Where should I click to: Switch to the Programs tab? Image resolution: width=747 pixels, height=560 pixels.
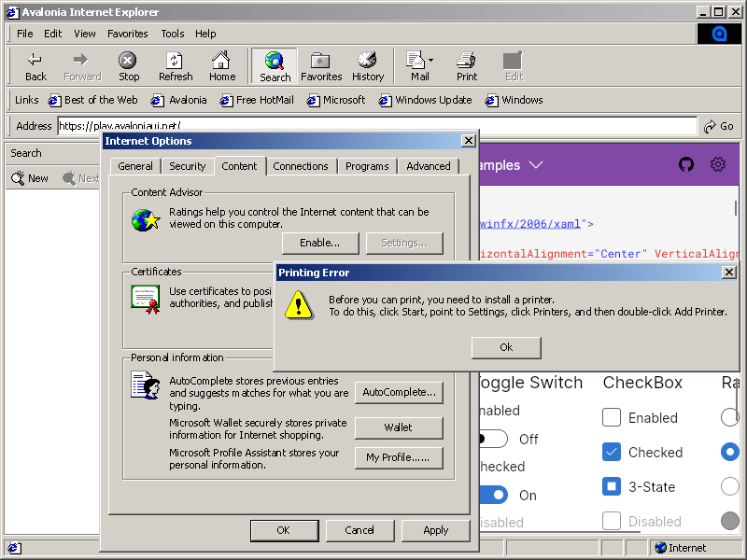(367, 166)
